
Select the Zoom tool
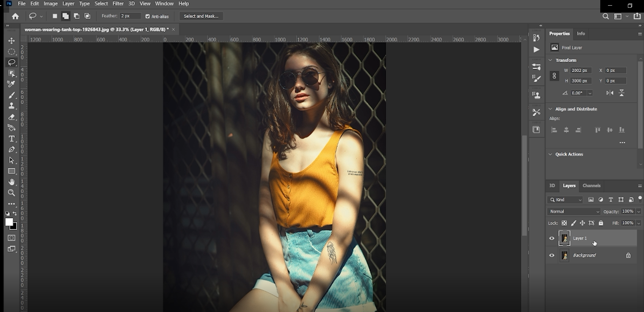click(12, 192)
